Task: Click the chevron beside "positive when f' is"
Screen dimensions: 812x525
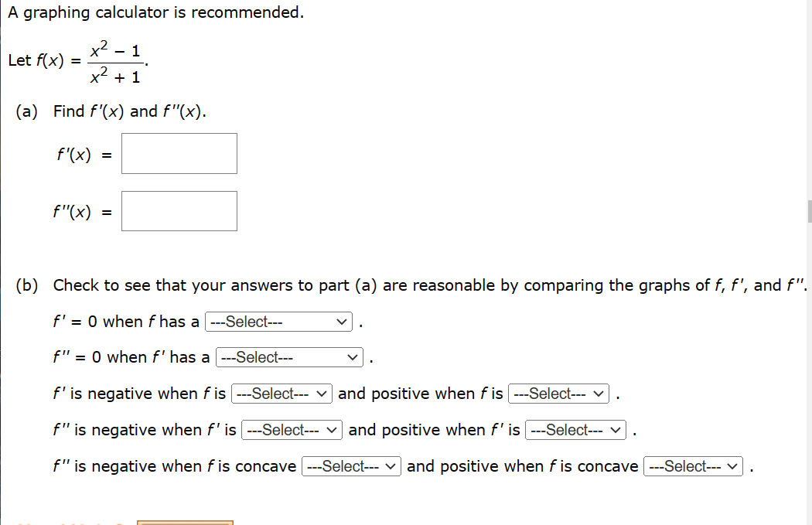Action: [617, 430]
